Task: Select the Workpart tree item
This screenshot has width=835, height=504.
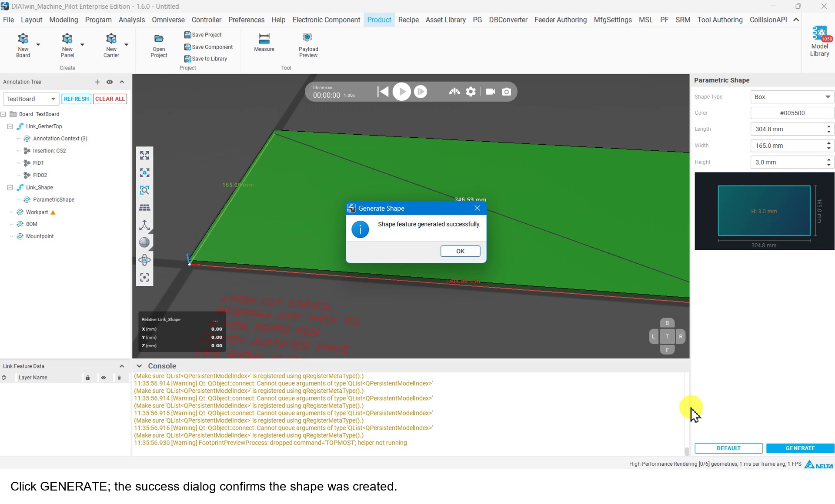Action: (x=37, y=212)
